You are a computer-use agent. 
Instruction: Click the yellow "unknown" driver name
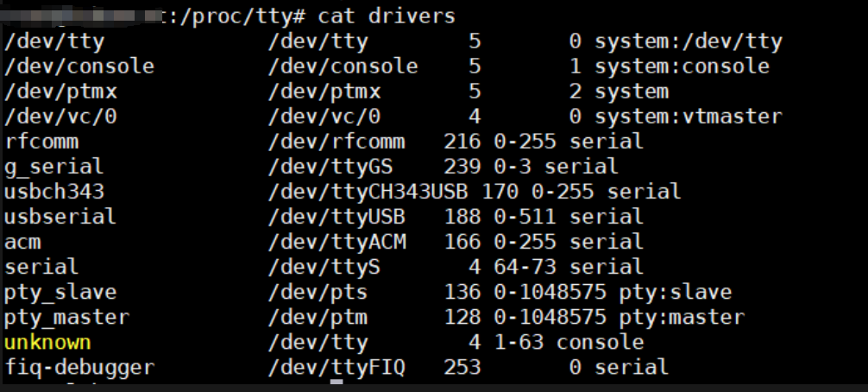point(47,342)
